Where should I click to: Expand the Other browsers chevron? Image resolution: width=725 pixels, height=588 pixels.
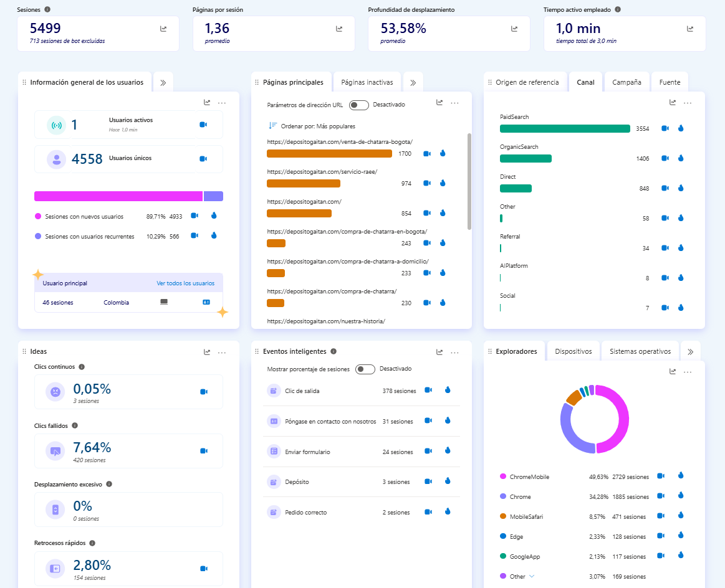(532, 576)
